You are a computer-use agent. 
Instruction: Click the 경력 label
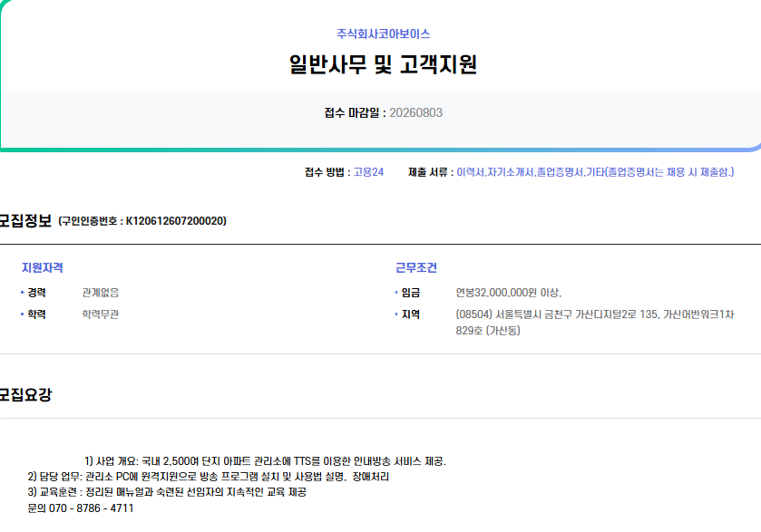[x=36, y=293]
